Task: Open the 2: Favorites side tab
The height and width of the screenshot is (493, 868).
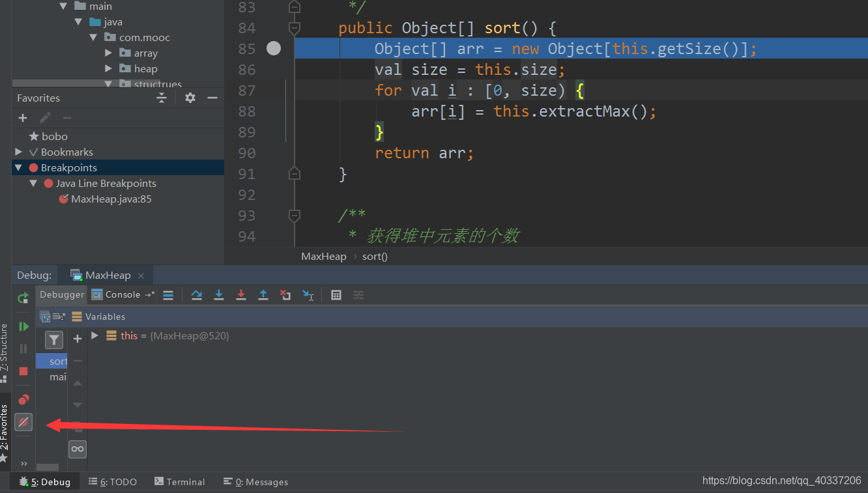Action: coord(5,432)
